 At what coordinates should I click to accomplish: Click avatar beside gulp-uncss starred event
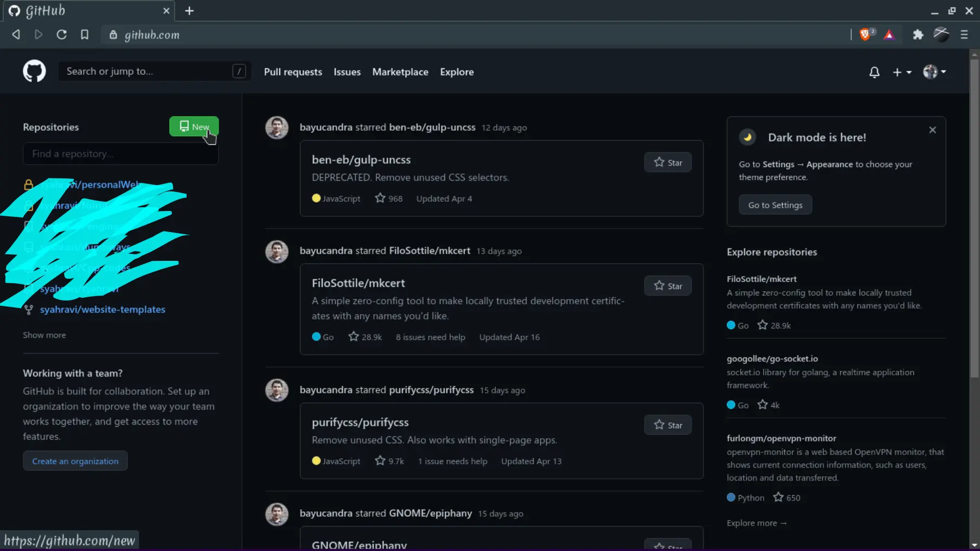coord(277,128)
